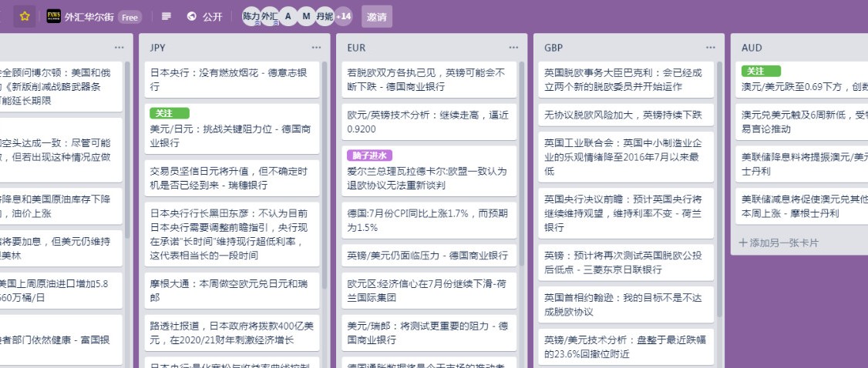Open JPY list actions menu
The image size is (868, 368).
(x=316, y=48)
